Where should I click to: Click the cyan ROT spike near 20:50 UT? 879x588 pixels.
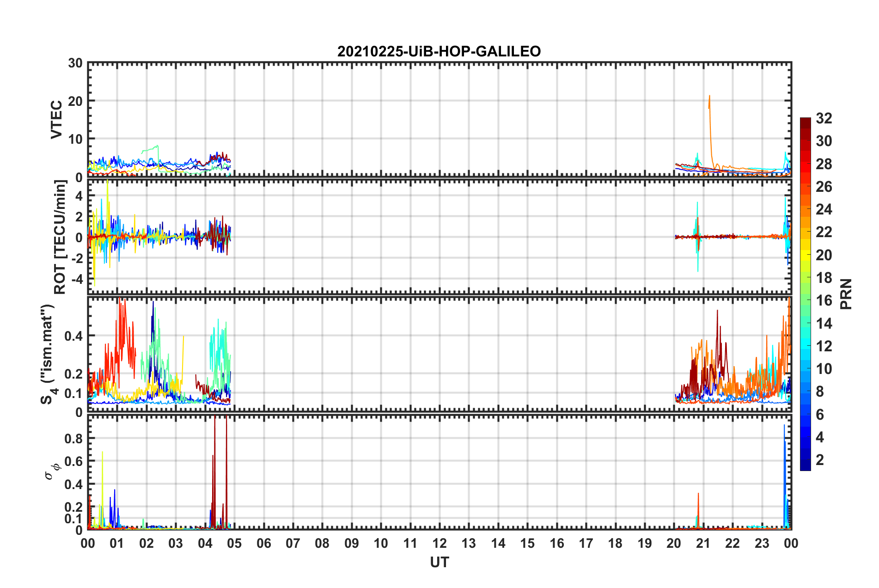[x=697, y=236]
